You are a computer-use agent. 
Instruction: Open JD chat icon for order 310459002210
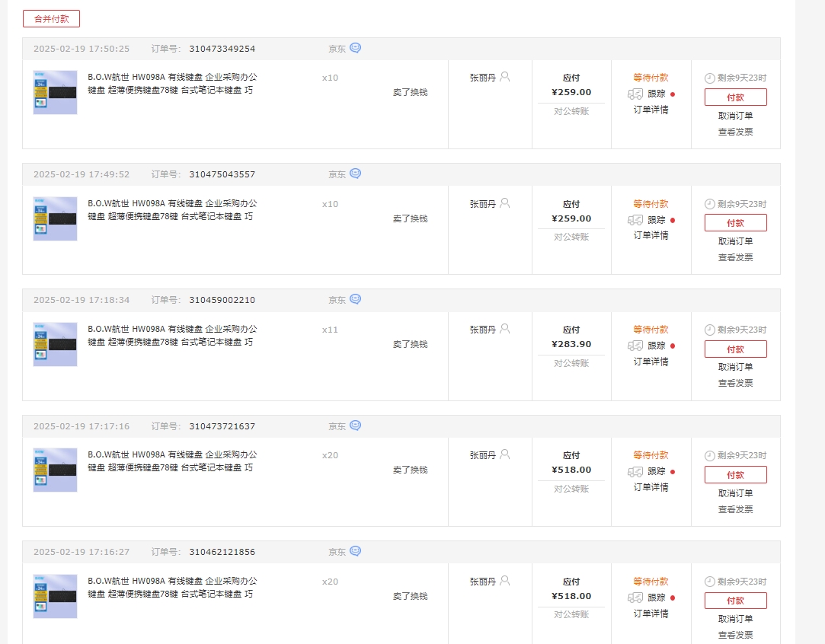pyautogui.click(x=356, y=299)
